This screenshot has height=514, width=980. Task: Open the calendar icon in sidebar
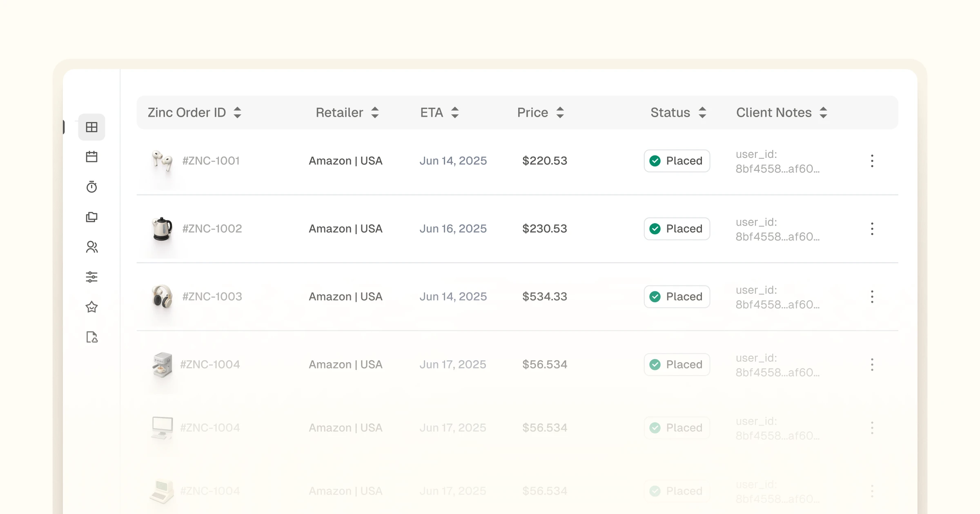coord(91,157)
